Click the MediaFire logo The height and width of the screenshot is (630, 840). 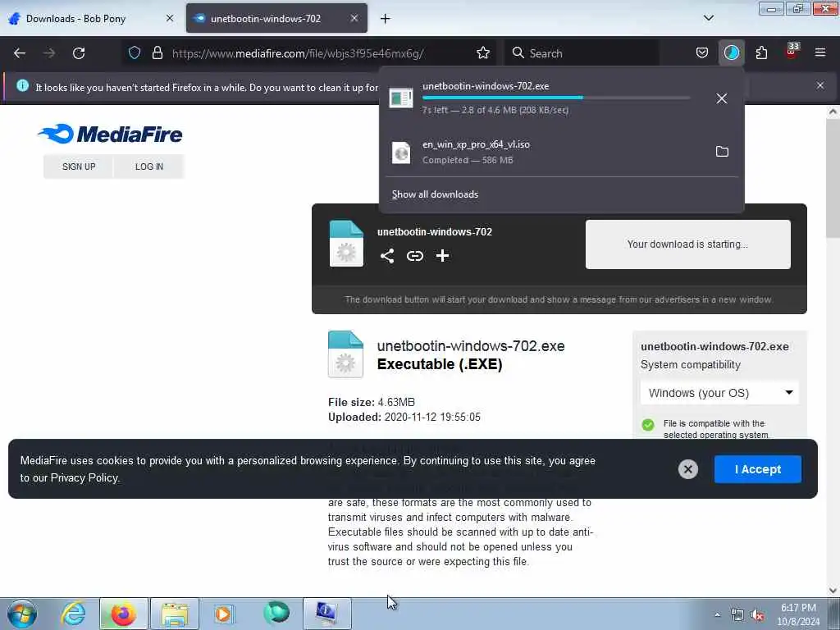coord(111,134)
